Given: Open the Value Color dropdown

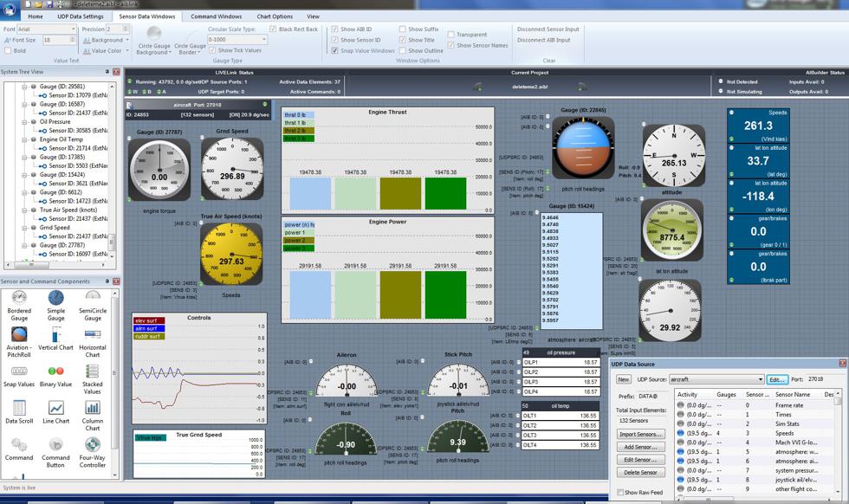Looking at the screenshot, I should (x=127, y=50).
